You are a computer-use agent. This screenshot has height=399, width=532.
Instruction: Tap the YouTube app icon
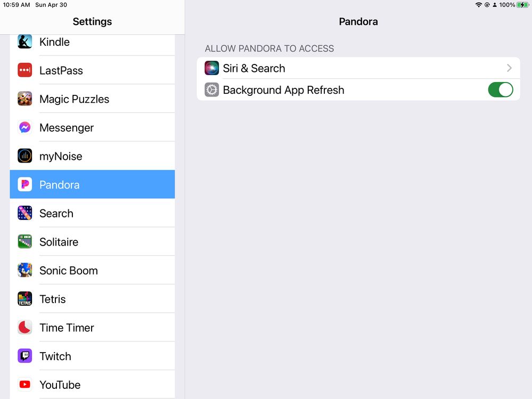24,385
